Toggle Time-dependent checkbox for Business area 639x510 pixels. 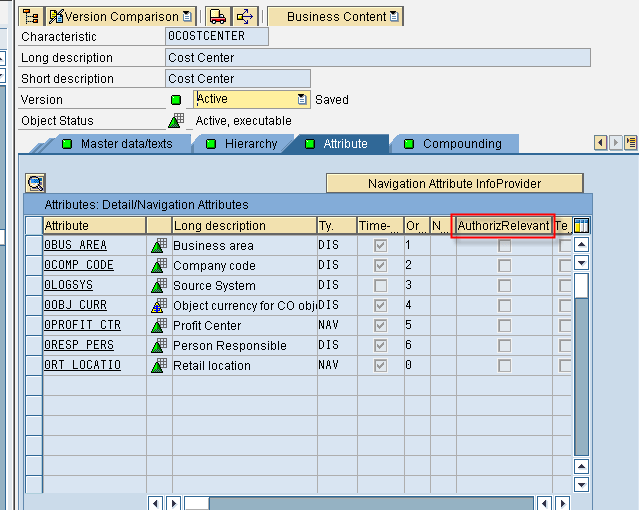(381, 245)
